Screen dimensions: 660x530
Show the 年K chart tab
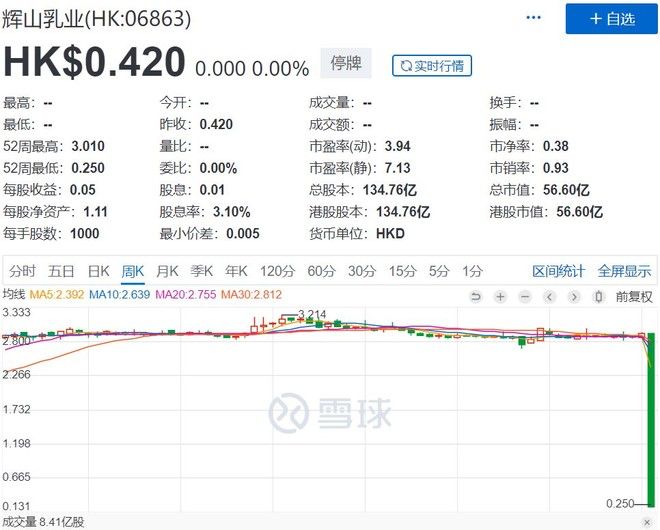click(x=236, y=271)
